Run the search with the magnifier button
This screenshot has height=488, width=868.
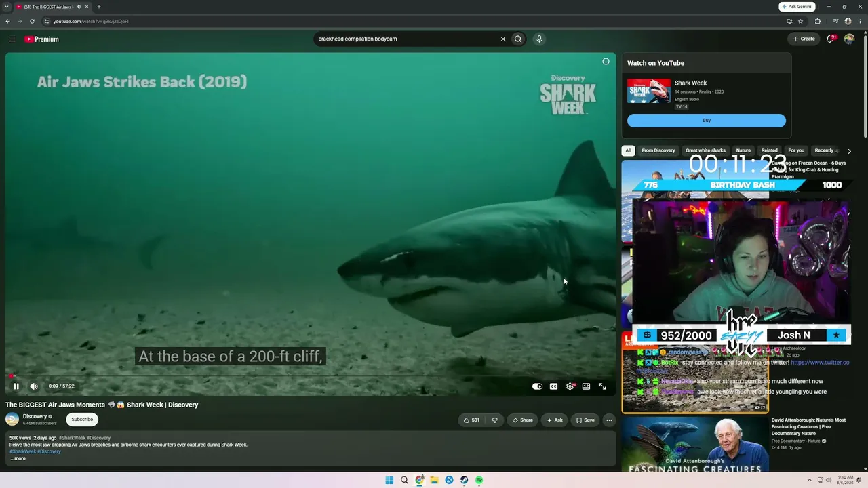tap(518, 39)
